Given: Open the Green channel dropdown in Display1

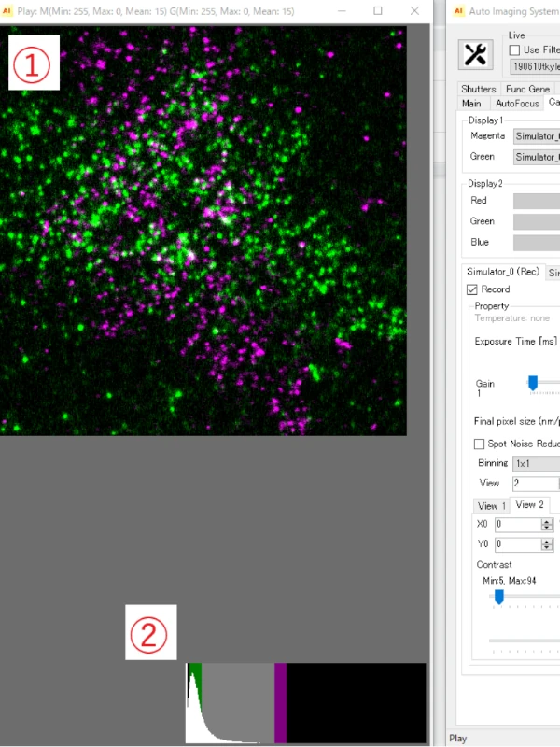Looking at the screenshot, I should 537,157.
